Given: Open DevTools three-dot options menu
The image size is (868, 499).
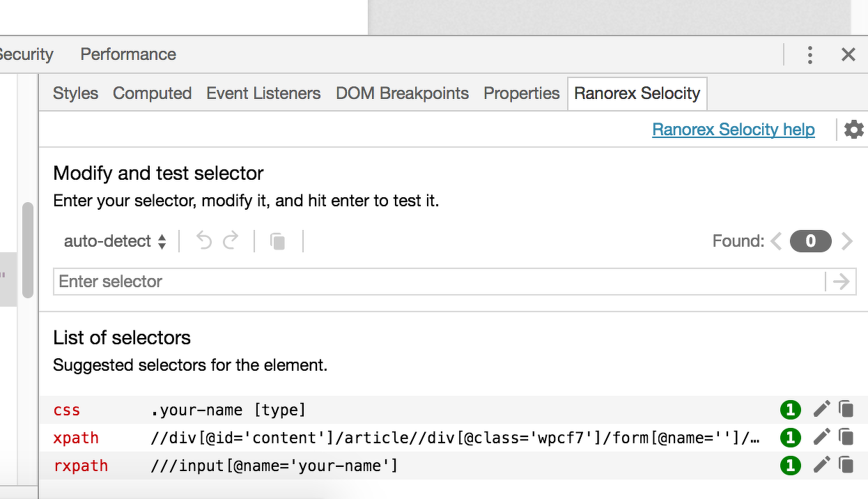Looking at the screenshot, I should click(809, 54).
